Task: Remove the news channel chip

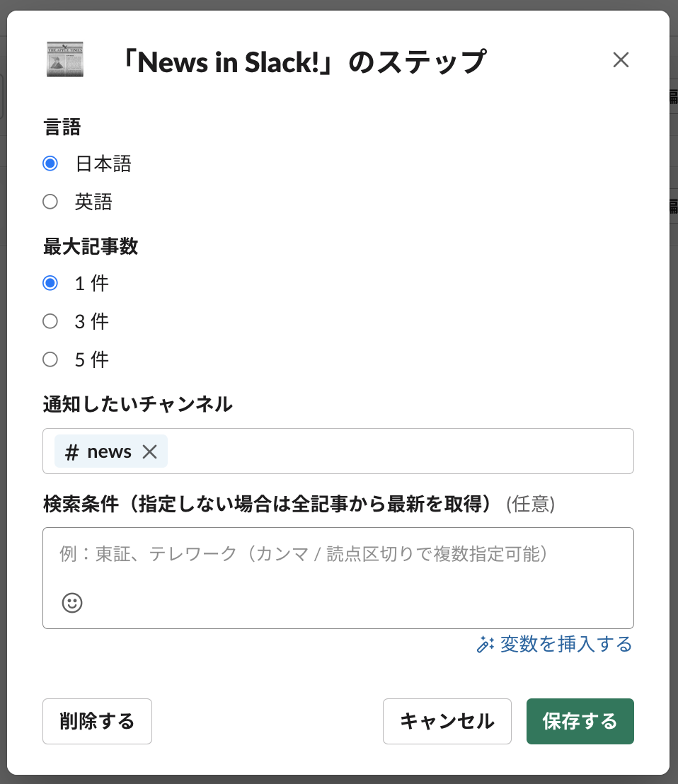Action: tap(149, 451)
